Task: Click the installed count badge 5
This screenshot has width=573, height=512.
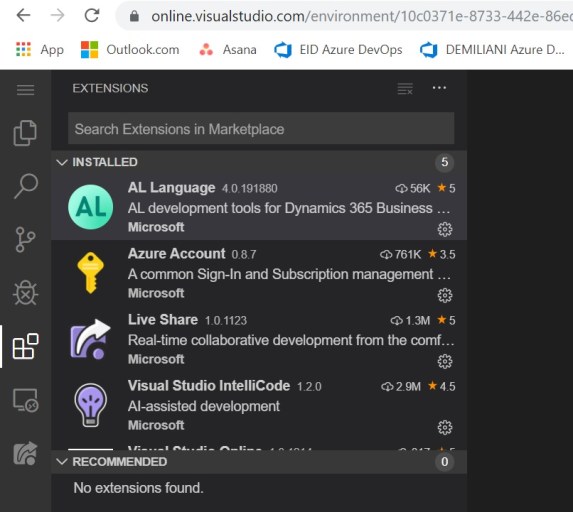Action: pyautogui.click(x=444, y=162)
